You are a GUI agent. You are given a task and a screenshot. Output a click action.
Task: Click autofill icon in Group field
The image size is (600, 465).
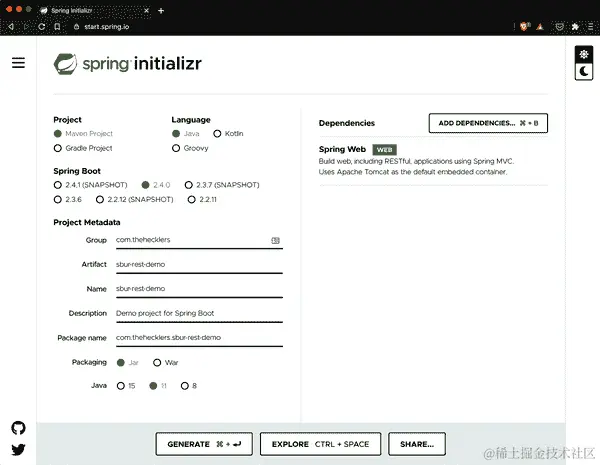(x=276, y=240)
